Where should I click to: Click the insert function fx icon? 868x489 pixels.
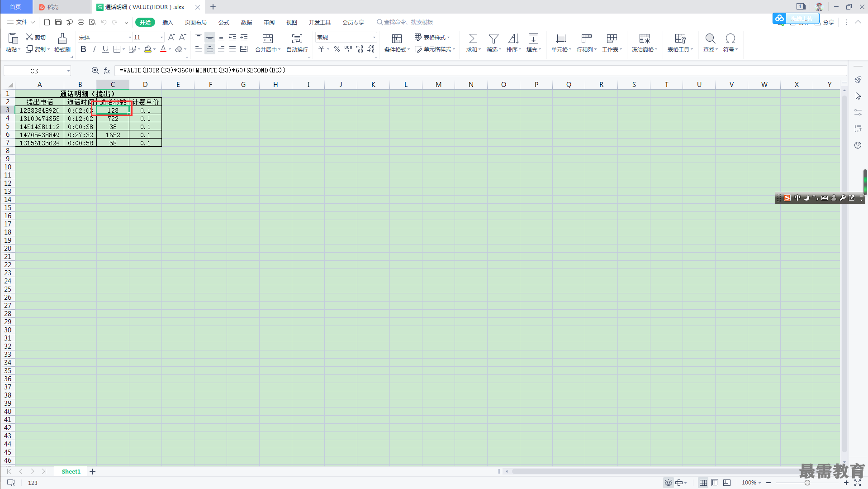(107, 71)
